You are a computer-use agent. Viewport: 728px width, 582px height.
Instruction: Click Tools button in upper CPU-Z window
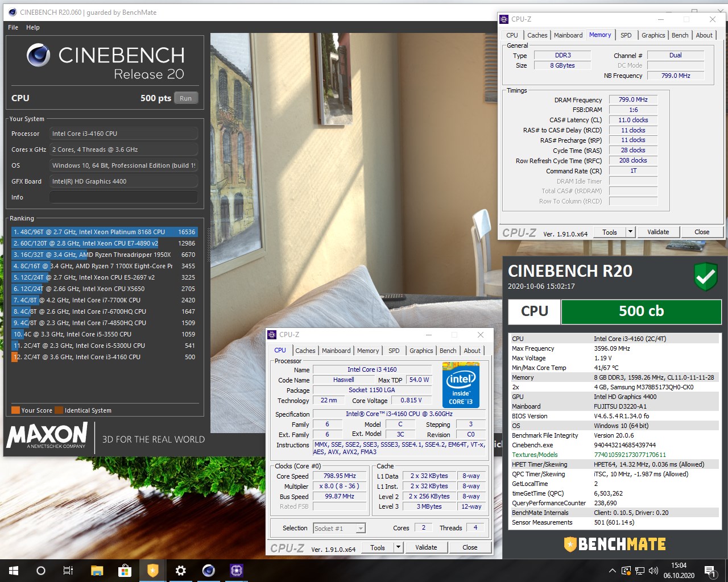(x=610, y=232)
